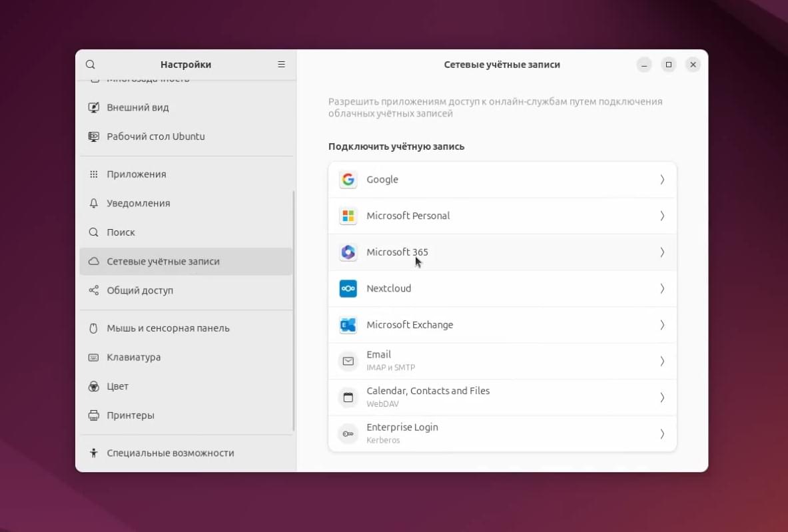Image resolution: width=788 pixels, height=532 pixels.
Task: Add a Microsoft Exchange account
Action: tap(502, 325)
